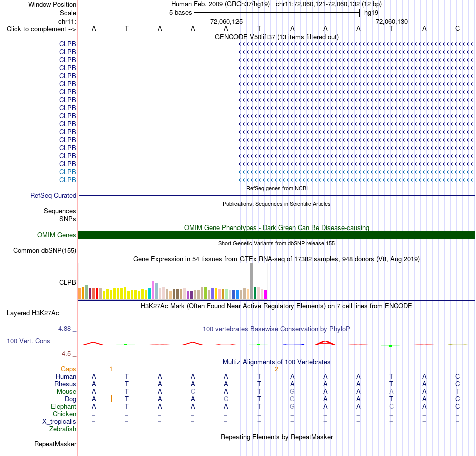Click the Mouse 'T' under the final C column

pos(458,392)
